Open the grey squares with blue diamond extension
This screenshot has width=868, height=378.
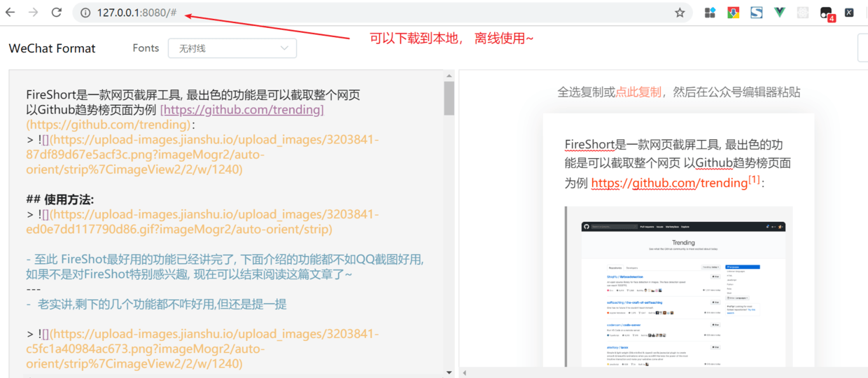click(x=710, y=13)
